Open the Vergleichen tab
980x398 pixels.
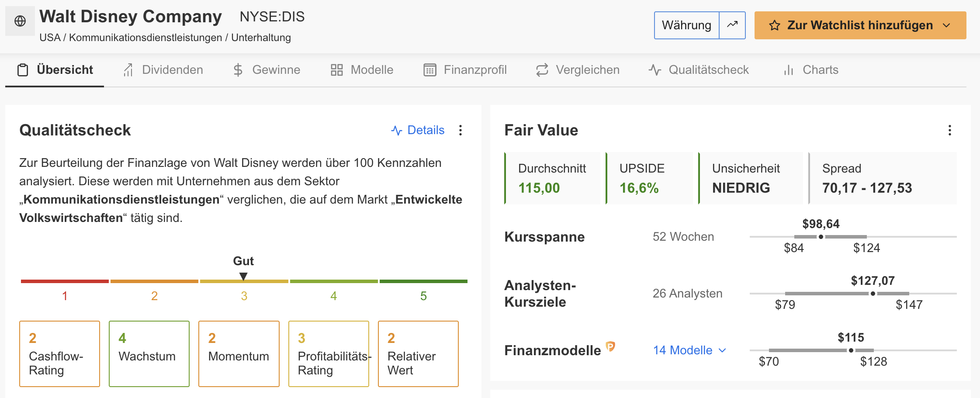point(578,70)
